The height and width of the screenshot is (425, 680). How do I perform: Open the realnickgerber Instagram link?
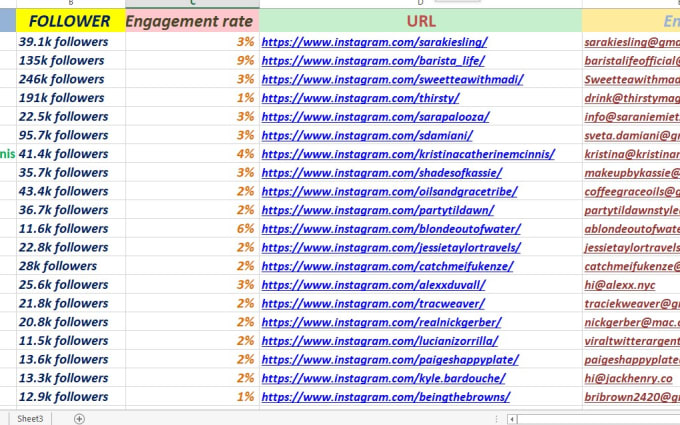point(381,322)
